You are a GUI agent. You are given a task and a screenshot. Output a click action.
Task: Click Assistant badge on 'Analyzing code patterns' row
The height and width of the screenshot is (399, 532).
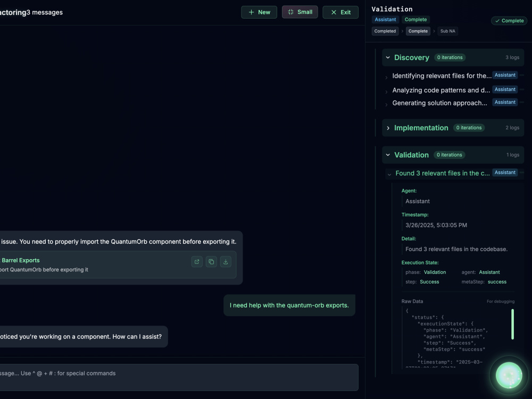click(505, 89)
